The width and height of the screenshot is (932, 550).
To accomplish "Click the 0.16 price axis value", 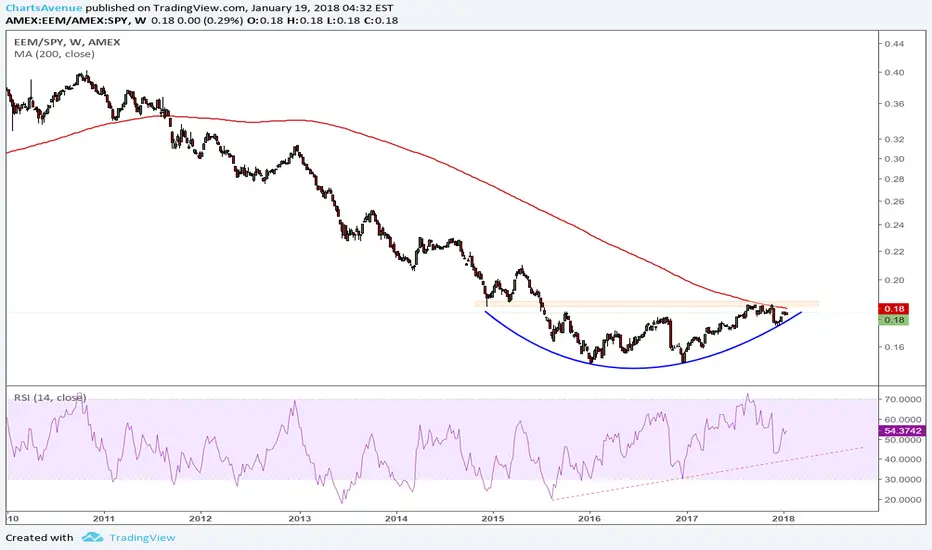I will click(894, 347).
